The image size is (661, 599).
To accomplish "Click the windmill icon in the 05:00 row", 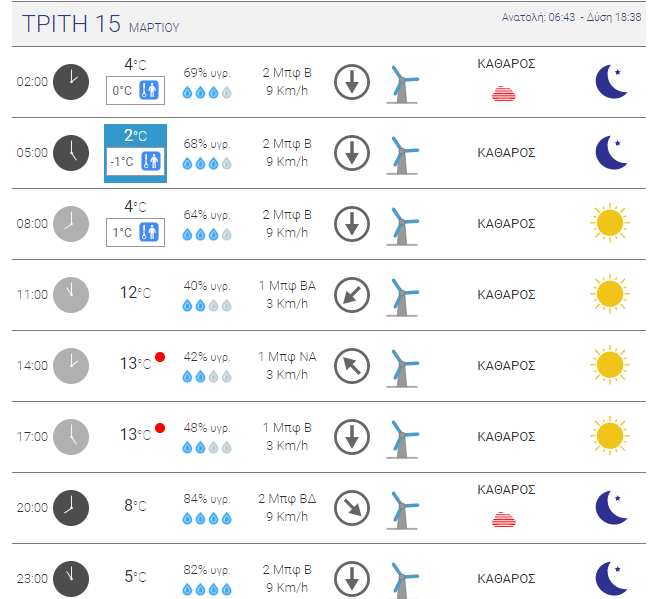I will click(403, 153).
